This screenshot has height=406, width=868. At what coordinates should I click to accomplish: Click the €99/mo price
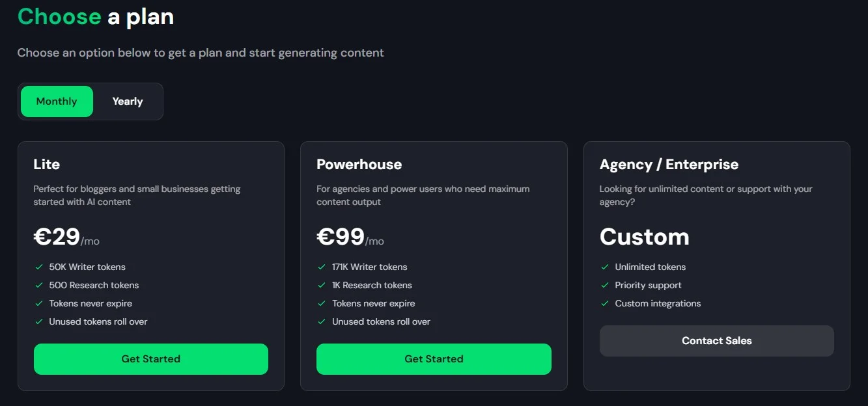pyautogui.click(x=350, y=237)
